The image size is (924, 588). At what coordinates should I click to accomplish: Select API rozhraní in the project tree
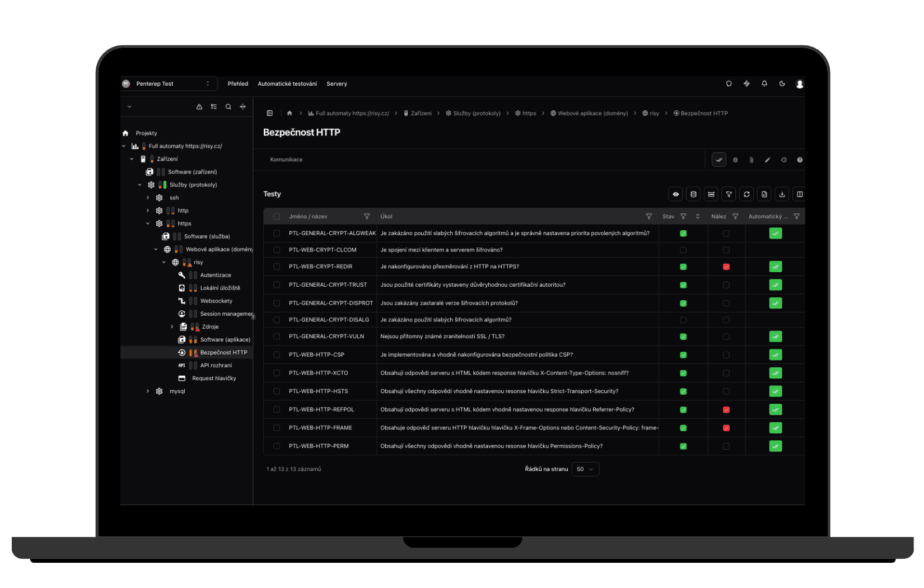(x=216, y=366)
